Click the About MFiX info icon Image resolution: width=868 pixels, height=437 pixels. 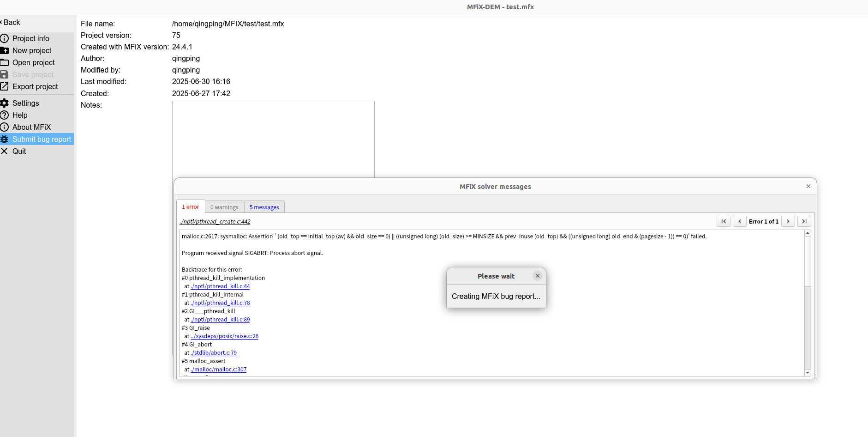tap(5, 127)
